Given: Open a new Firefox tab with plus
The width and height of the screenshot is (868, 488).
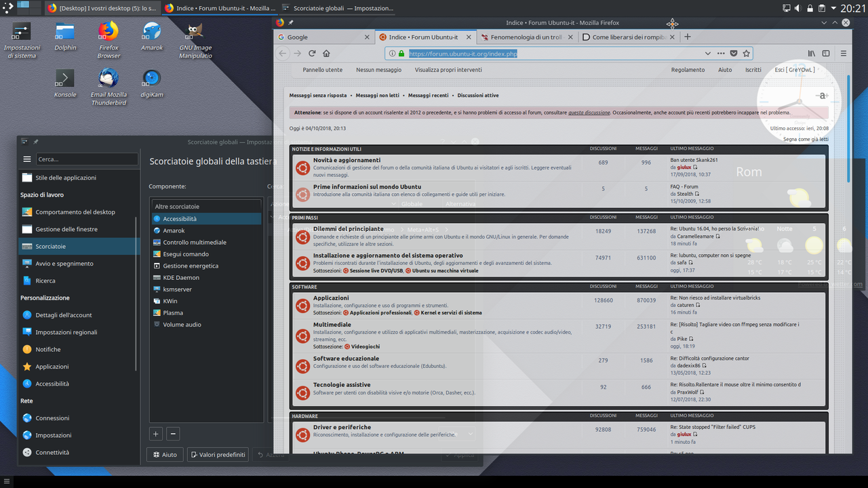Looking at the screenshot, I should (688, 37).
